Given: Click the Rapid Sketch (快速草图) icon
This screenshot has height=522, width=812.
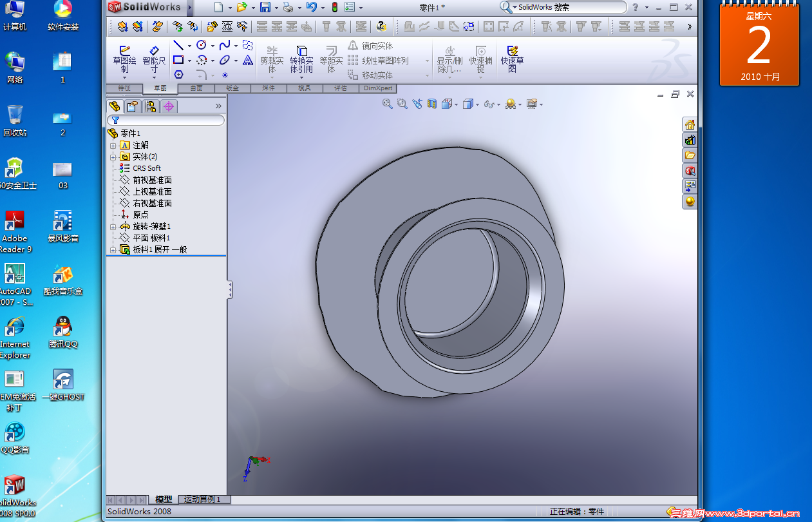Looking at the screenshot, I should (x=513, y=59).
